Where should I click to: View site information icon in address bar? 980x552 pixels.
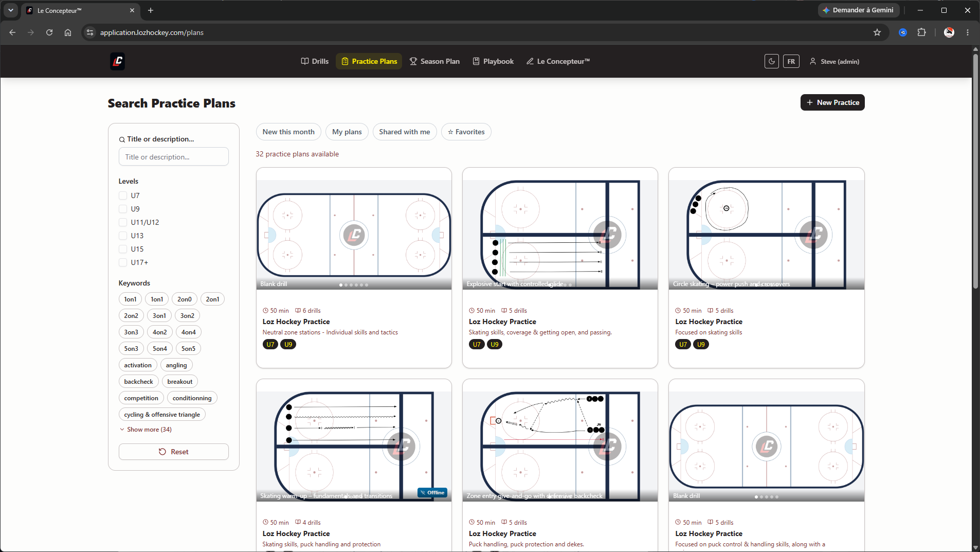tap(90, 32)
